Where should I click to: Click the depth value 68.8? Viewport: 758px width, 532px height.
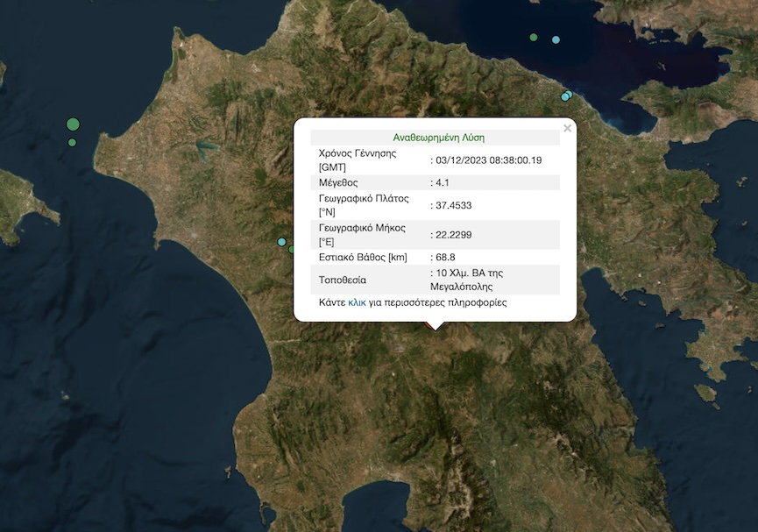point(445,258)
